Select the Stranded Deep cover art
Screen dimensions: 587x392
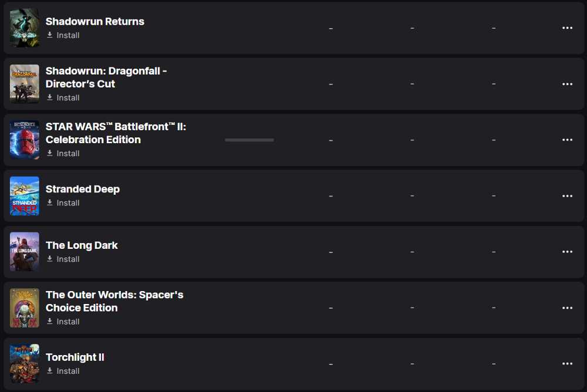24,196
